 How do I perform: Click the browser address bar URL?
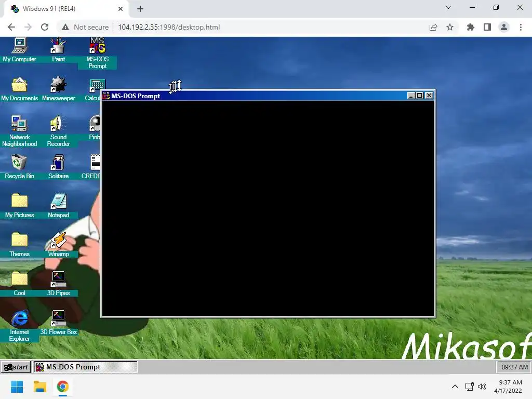[169, 27]
